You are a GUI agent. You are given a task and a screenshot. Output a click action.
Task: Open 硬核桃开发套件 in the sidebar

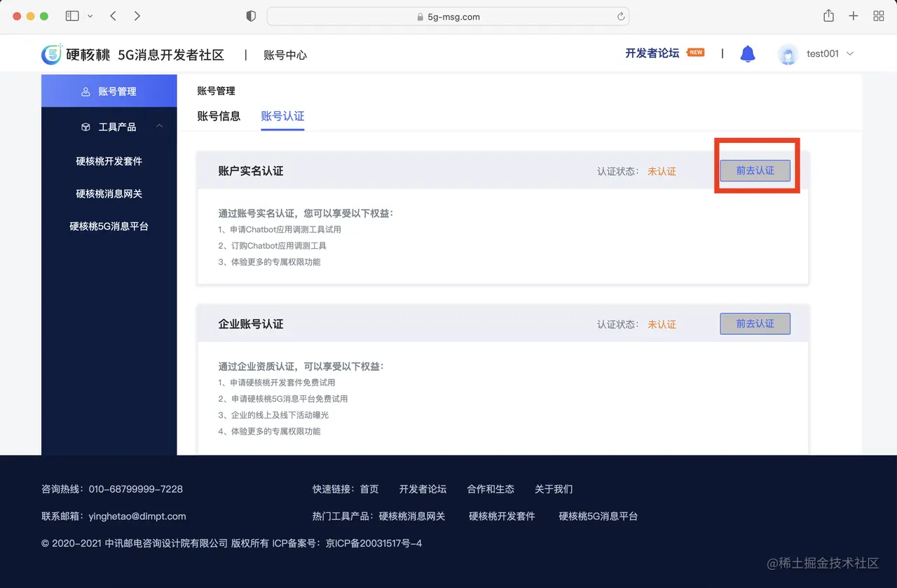(109, 161)
